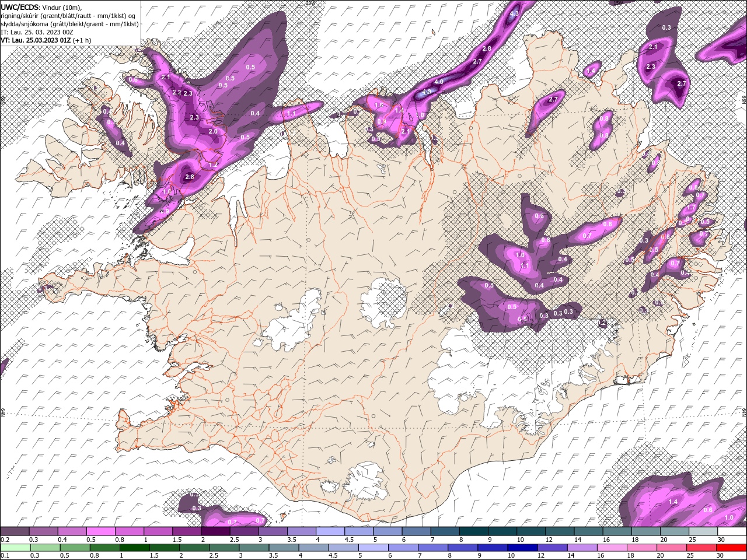Click the '1.7' precipitation value on the east coast
The image size is (747, 560).
coord(691,208)
